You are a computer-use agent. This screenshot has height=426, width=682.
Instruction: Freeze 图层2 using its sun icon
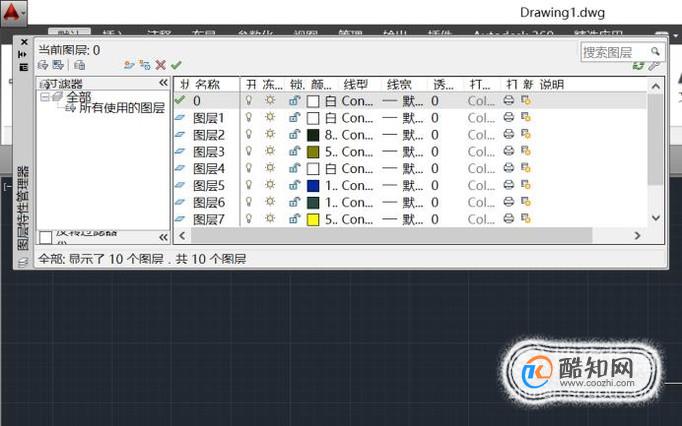point(270,134)
